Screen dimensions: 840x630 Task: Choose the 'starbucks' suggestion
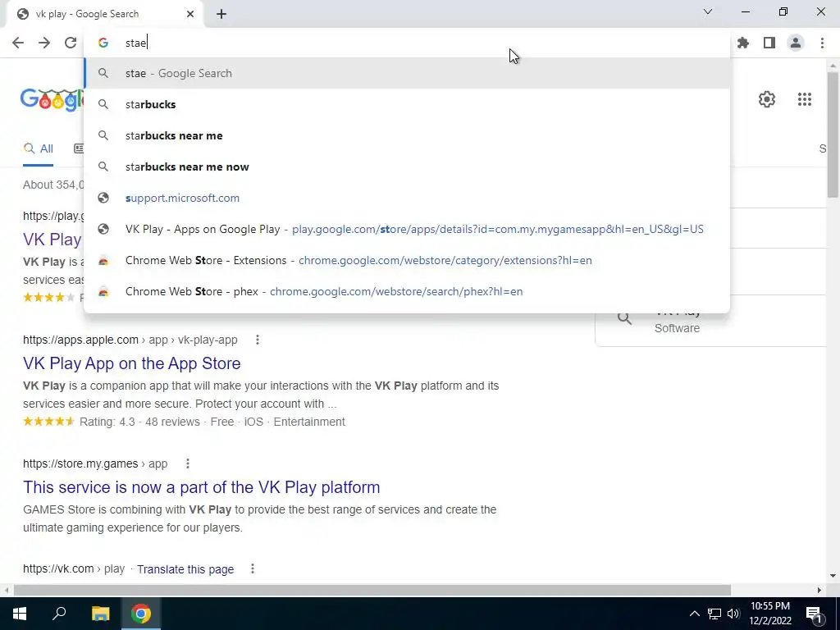coord(407,104)
